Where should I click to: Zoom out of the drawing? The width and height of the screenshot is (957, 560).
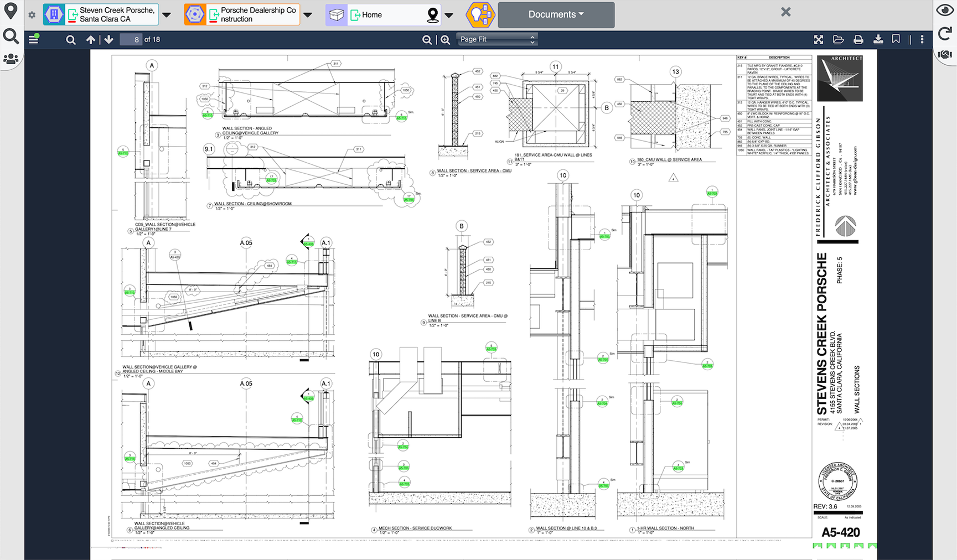click(x=427, y=40)
